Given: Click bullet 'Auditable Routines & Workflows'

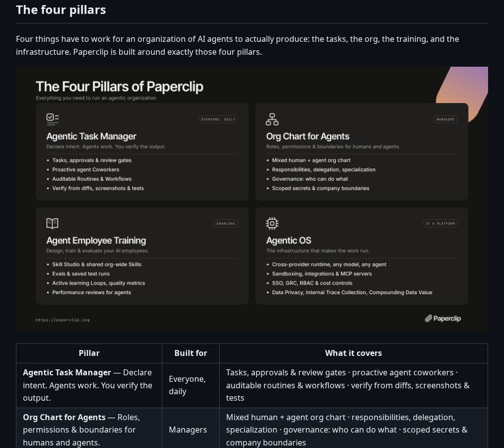Looking at the screenshot, I should pyautogui.click(x=92, y=179).
